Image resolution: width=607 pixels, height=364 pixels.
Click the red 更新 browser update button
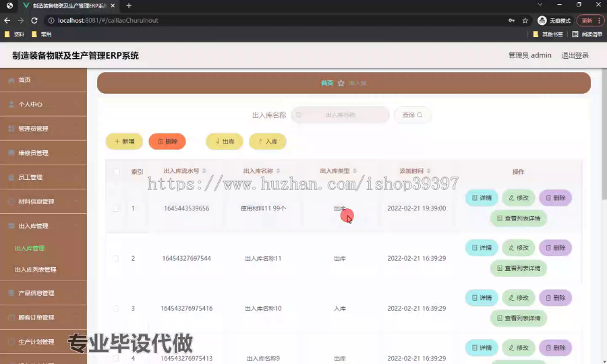590,20
